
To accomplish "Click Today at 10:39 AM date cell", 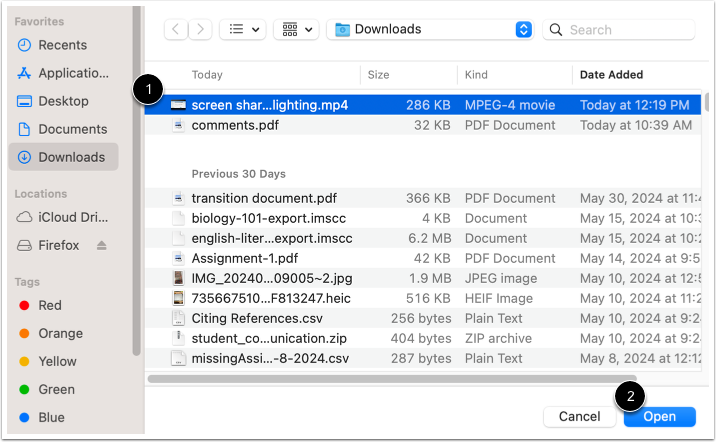I will [636, 126].
